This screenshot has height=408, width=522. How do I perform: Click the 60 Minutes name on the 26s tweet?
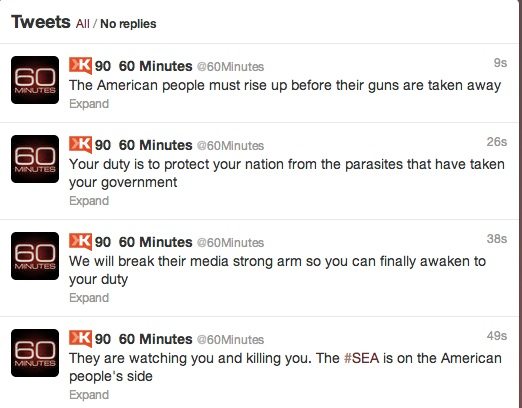click(x=156, y=145)
